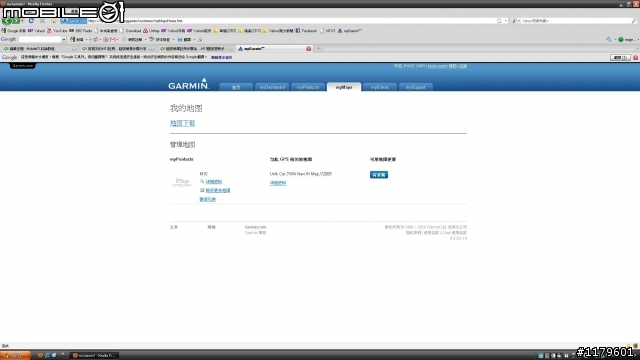
Task: Click the details link with magnifier under M10
Action: click(x=213, y=182)
